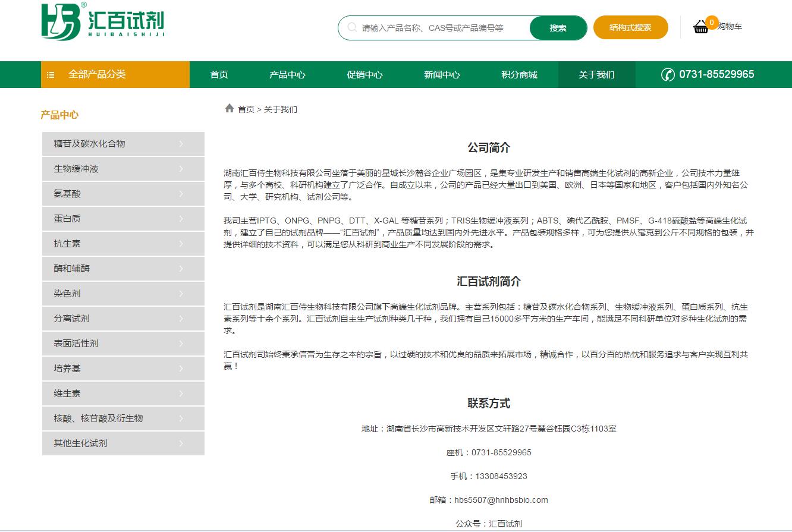Follow the 首页 breadcrumb link
This screenshot has width=792, height=532.
[x=246, y=109]
